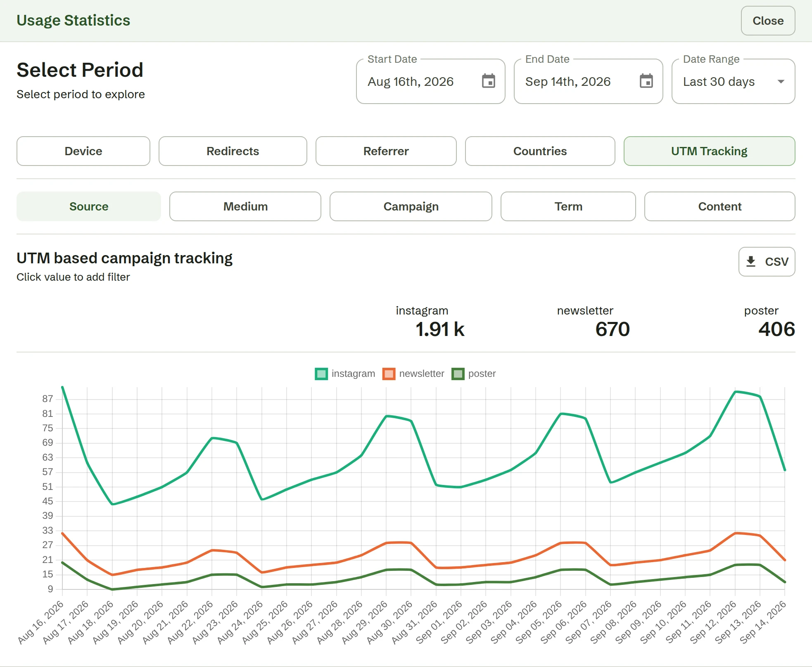Image resolution: width=812 pixels, height=667 pixels.
Task: Open the Countries tab
Action: click(x=540, y=151)
